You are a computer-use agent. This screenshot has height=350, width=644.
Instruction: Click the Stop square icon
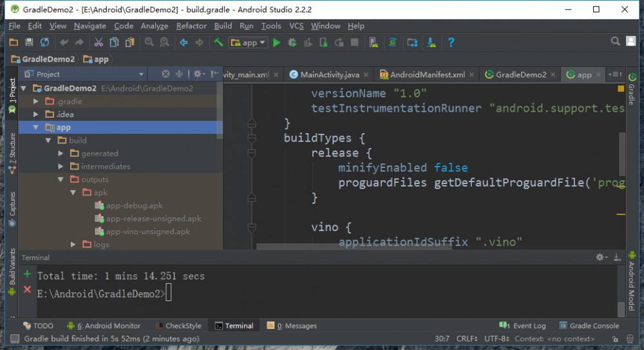point(354,42)
